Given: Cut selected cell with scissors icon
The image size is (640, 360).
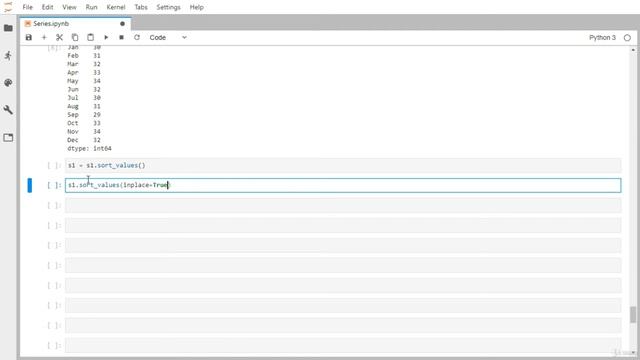Looking at the screenshot, I should point(60,38).
